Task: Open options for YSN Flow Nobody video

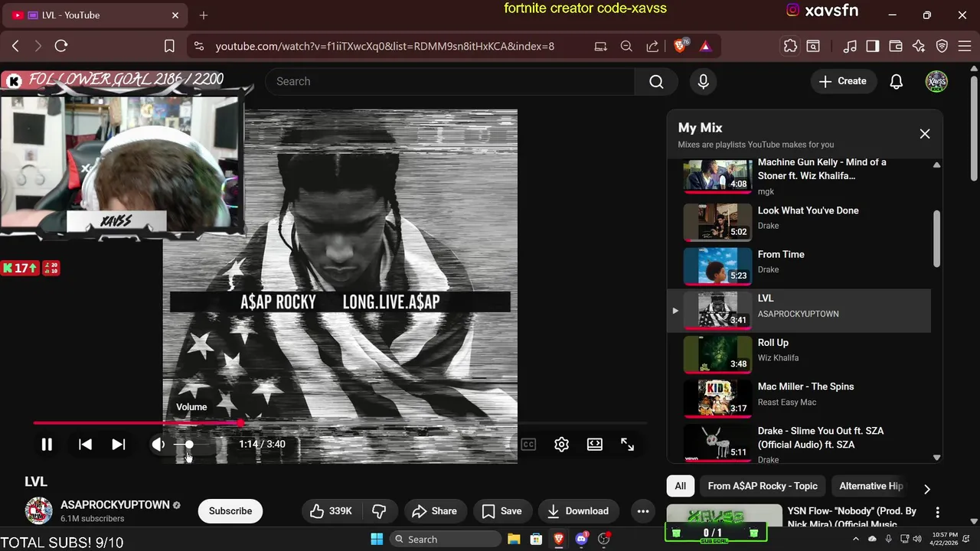Action: pyautogui.click(x=937, y=512)
